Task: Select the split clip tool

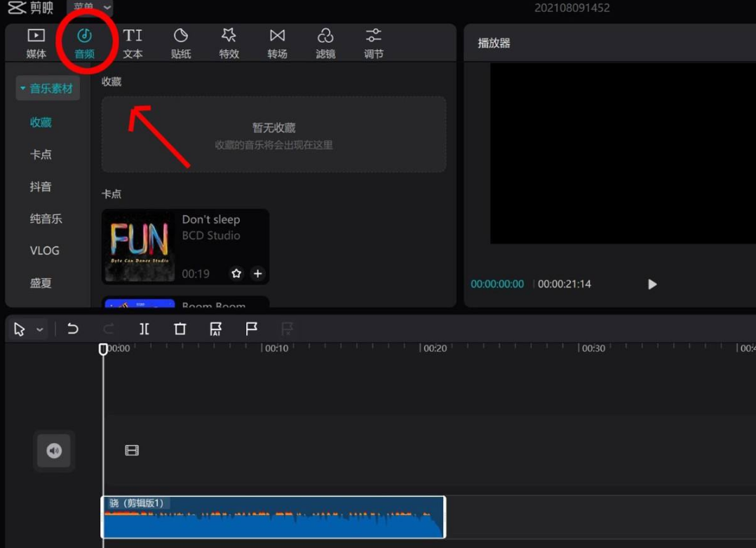Action: tap(144, 329)
